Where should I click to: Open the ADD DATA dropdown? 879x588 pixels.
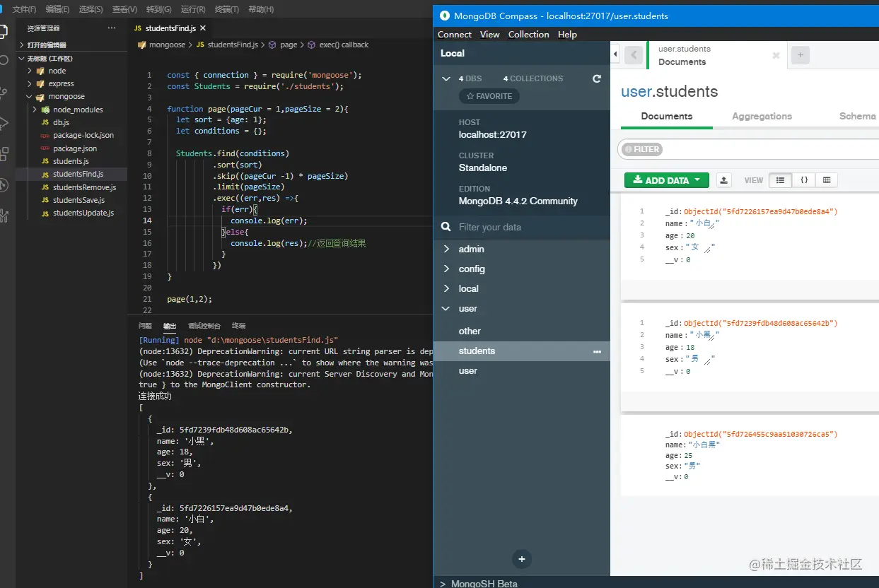[x=666, y=180]
